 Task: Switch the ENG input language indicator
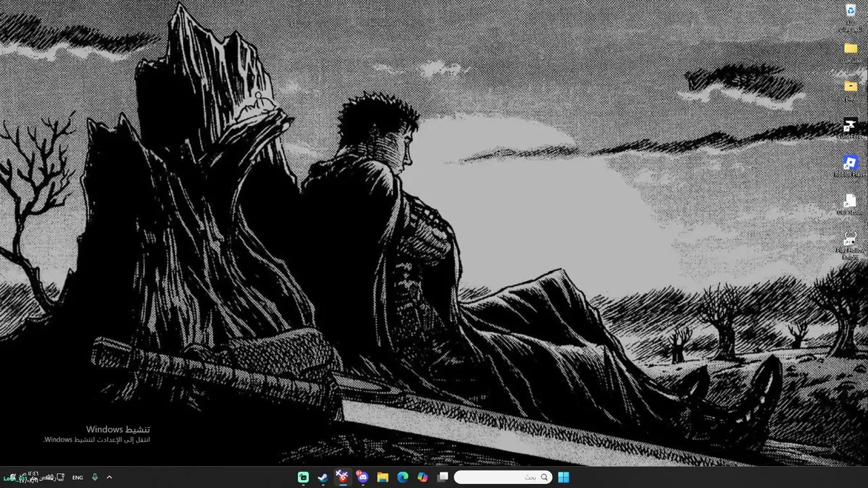click(77, 477)
